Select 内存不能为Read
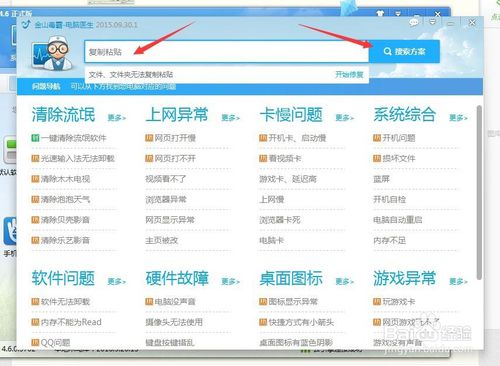Image resolution: width=500 pixels, height=366 pixels. coord(71,322)
